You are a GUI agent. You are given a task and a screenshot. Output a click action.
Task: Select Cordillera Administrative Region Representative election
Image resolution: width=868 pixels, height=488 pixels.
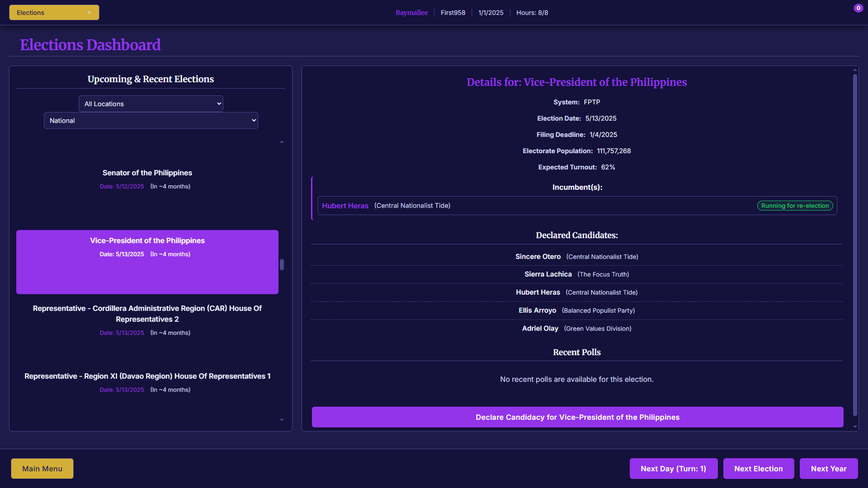click(147, 319)
